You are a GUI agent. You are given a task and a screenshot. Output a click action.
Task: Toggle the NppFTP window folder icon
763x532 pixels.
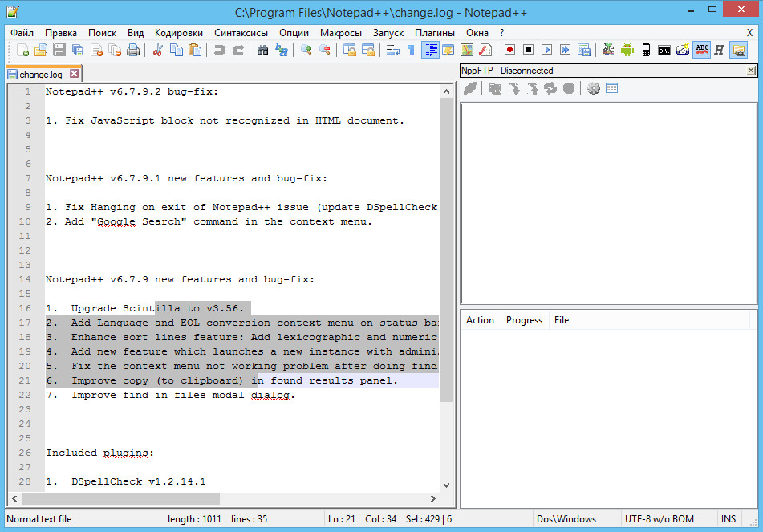pyautogui.click(x=738, y=50)
